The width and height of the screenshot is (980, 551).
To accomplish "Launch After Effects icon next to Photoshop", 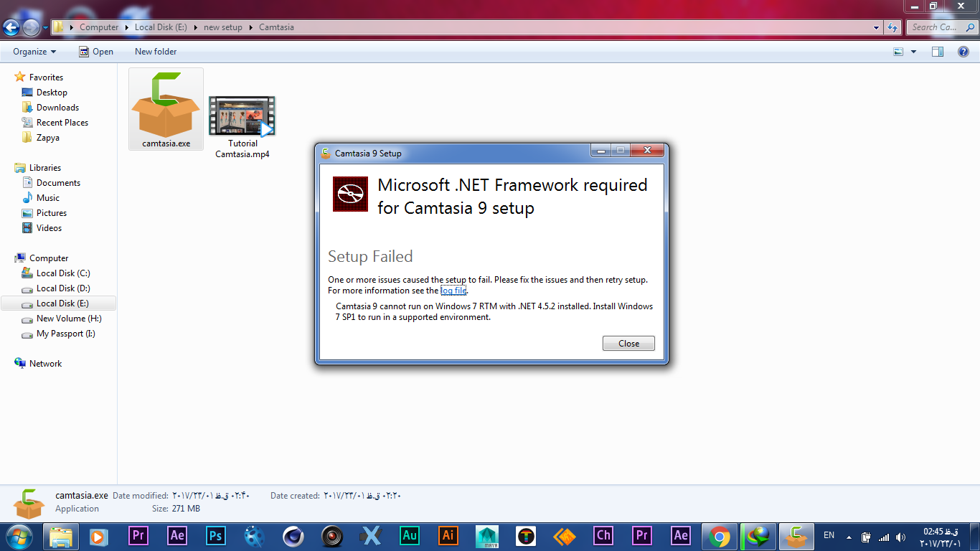I will [x=176, y=536].
